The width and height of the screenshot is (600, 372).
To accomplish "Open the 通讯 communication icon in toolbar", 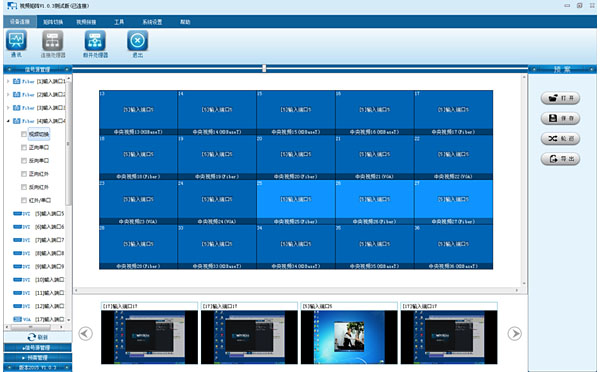I will [16, 41].
